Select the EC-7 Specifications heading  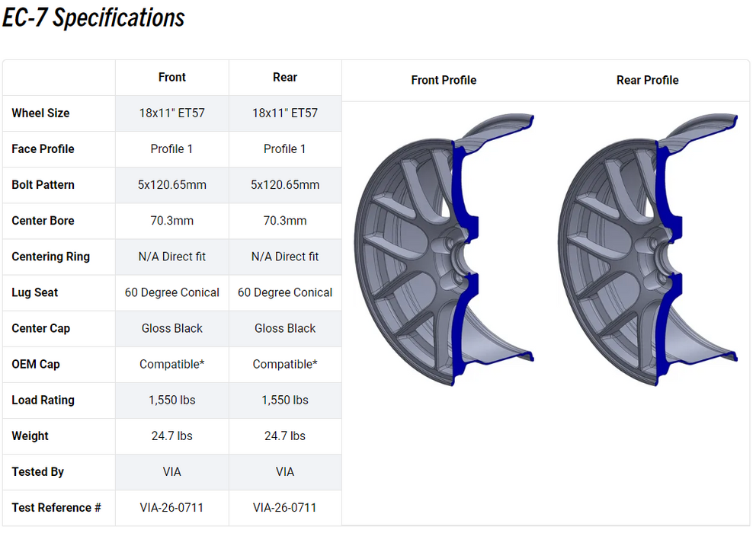[x=94, y=18]
